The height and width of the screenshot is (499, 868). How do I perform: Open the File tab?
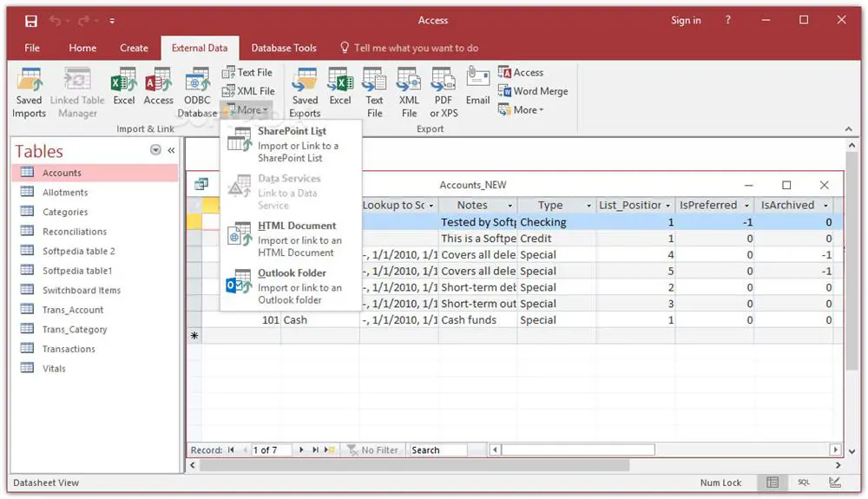pos(32,48)
